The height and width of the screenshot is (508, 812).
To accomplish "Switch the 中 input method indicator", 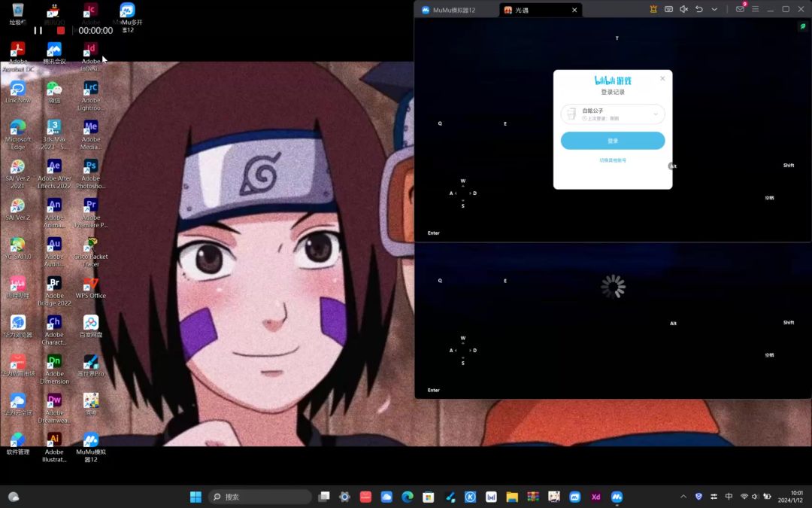I will coord(729,497).
